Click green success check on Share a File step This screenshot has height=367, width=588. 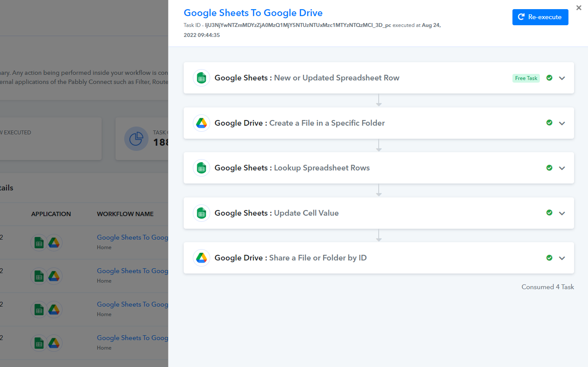pos(549,258)
